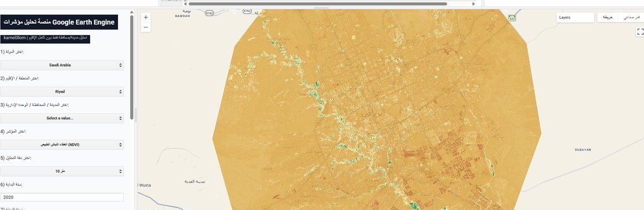The height and width of the screenshot is (210, 644).
Task: Click the left arrow of top horizontal scrollbar
Action: pos(185,3)
